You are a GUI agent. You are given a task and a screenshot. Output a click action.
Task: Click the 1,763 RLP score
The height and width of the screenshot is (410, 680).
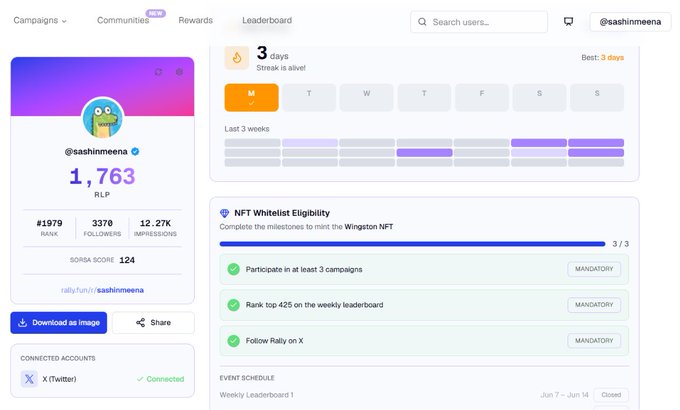(x=102, y=177)
